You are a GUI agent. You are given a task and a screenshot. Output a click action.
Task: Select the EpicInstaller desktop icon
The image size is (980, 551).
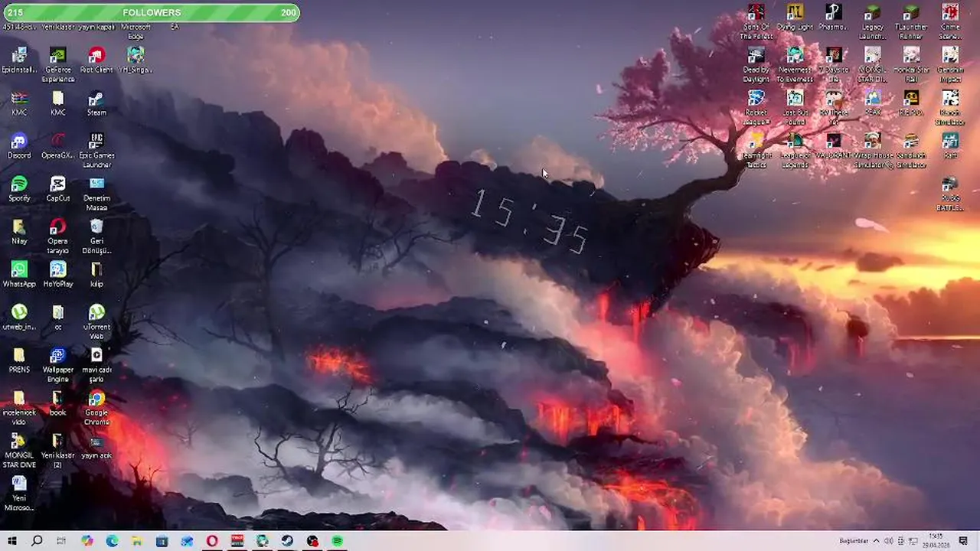19,60
